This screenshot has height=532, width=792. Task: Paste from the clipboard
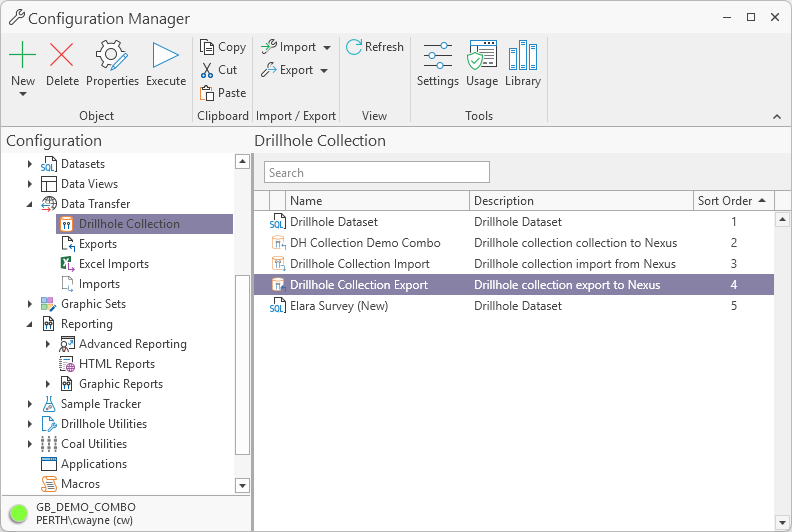click(222, 93)
